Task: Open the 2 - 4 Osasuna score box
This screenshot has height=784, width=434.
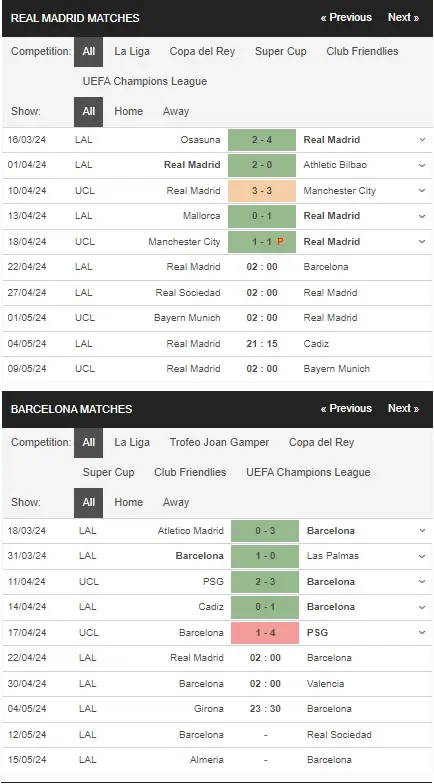Action: [x=262, y=140]
